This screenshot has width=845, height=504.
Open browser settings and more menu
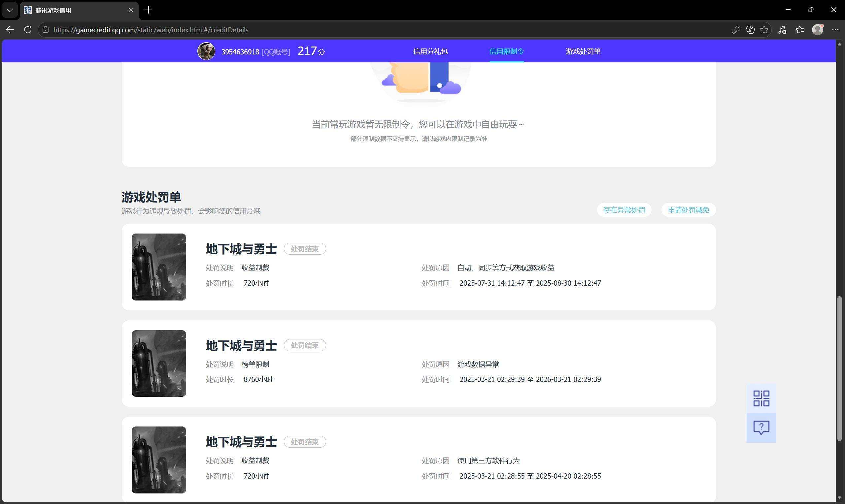tap(835, 30)
